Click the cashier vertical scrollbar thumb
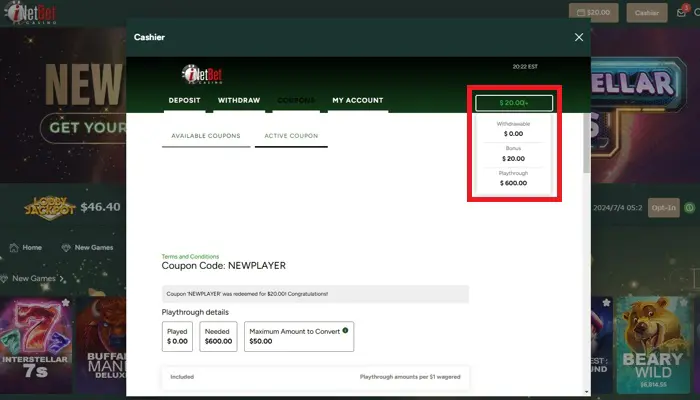This screenshot has height=400, width=700. [x=587, y=143]
